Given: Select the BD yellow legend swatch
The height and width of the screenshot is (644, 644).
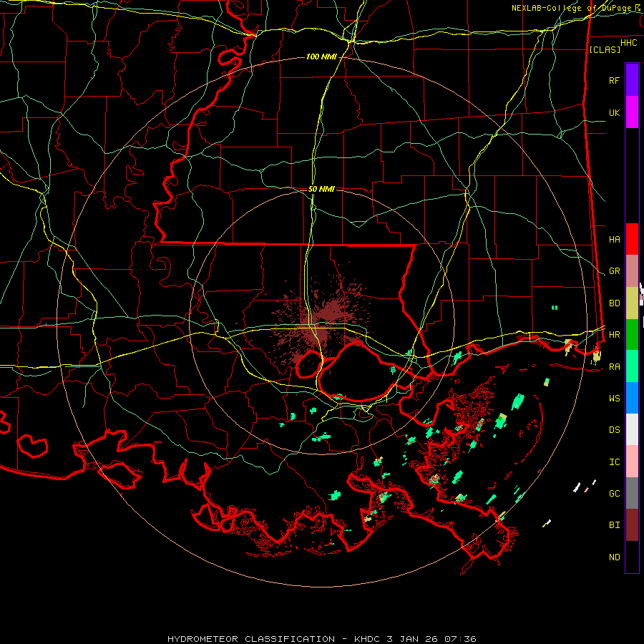Looking at the screenshot, I should click(632, 303).
